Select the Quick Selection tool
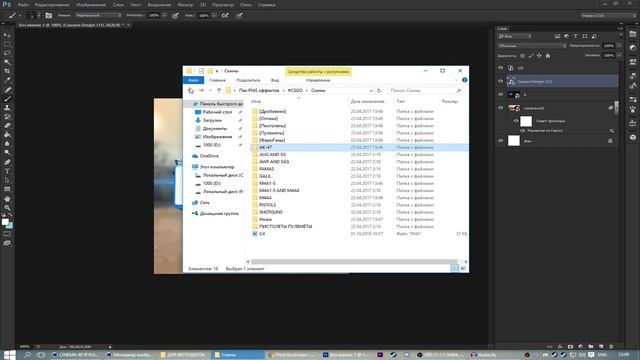 click(x=7, y=62)
